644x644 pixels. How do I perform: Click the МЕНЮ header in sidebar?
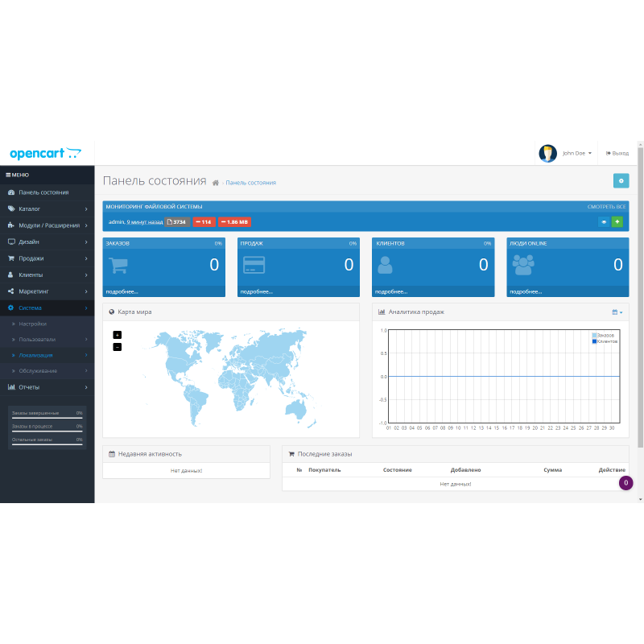tap(16, 175)
